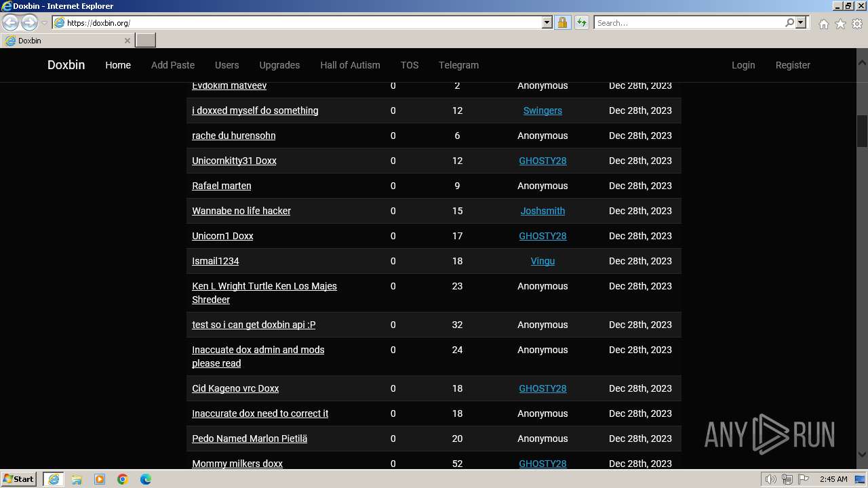868x488 pixels.
Task: Open the Action Center flag icon
Action: point(804,479)
